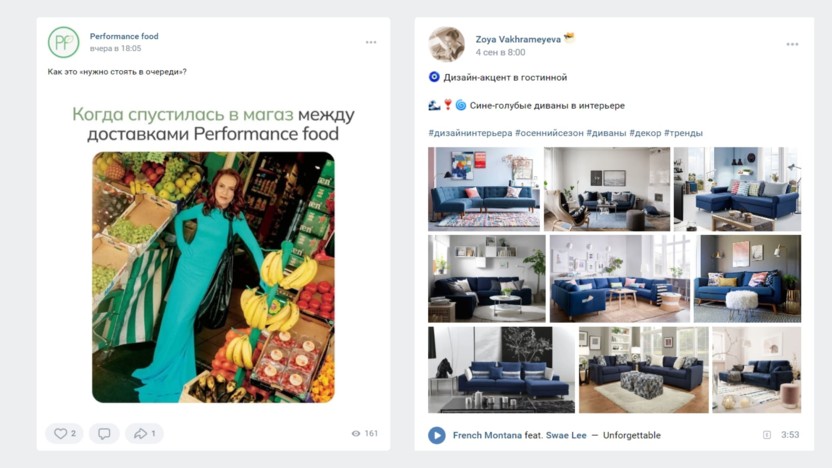Show lyrics icon next to track duration
The image size is (832, 468).
point(767,435)
